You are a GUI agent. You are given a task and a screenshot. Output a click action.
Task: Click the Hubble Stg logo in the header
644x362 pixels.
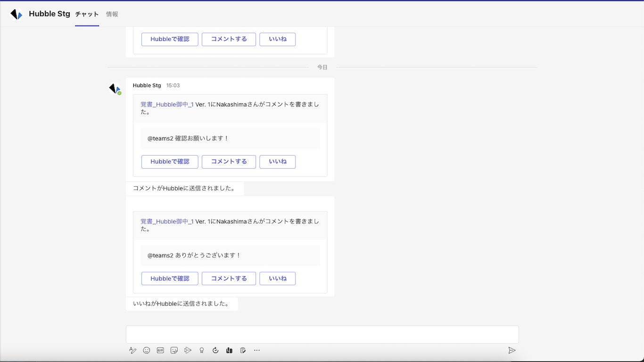(x=17, y=14)
